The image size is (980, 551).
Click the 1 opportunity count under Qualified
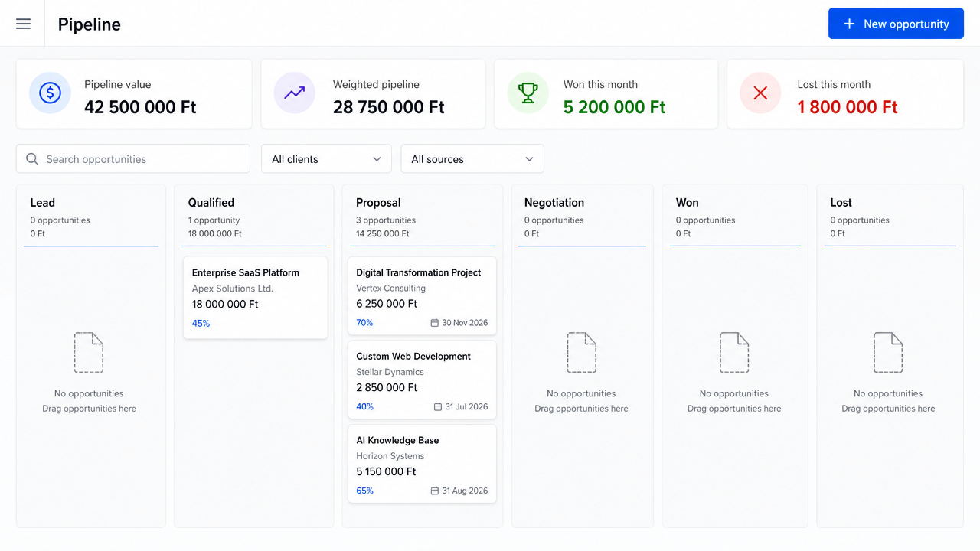[214, 220]
